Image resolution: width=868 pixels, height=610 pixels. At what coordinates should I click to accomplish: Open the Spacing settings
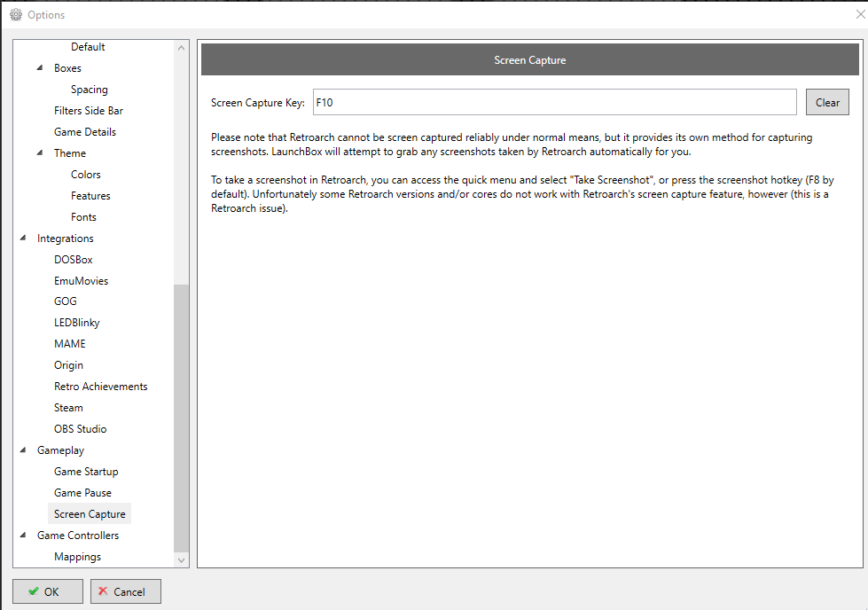click(x=90, y=90)
